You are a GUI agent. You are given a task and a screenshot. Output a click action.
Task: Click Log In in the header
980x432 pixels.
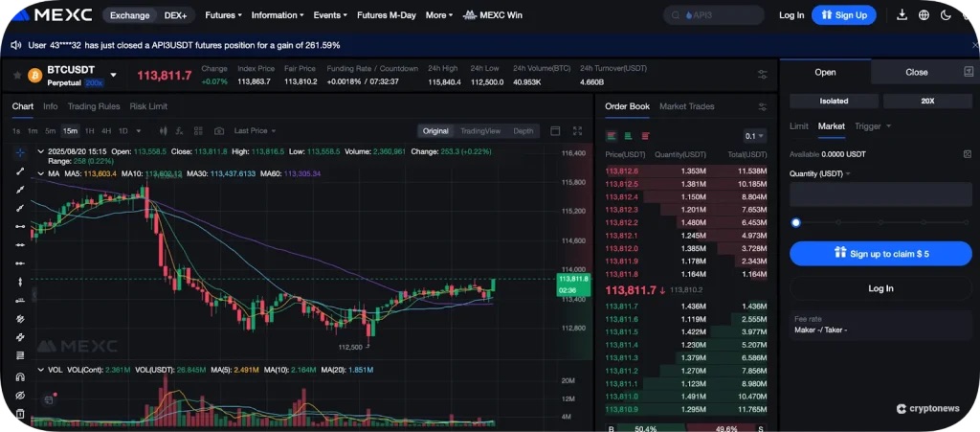[791, 15]
